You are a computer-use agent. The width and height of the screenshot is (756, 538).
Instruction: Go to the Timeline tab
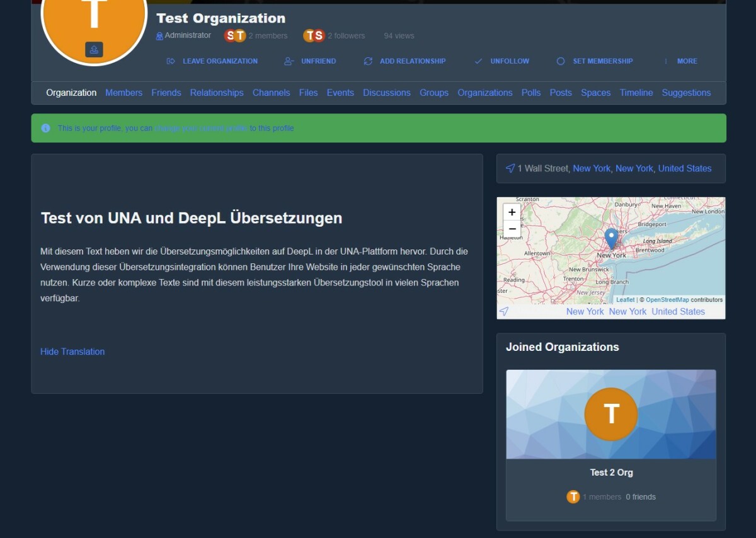click(x=636, y=93)
